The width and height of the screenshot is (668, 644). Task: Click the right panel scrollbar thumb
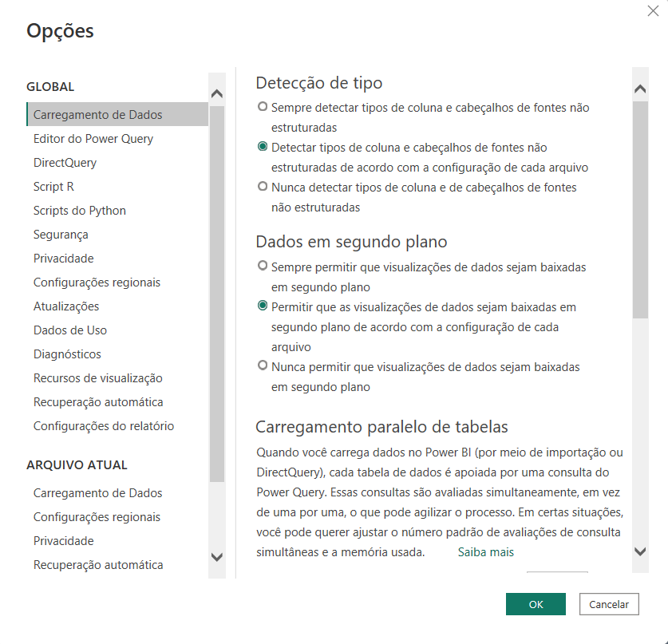point(640,210)
